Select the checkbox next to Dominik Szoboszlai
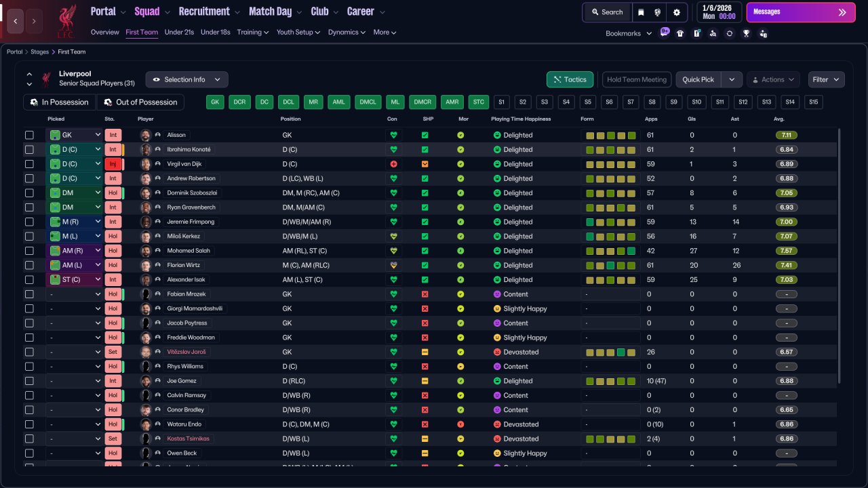Viewport: 868px width, 488px height. tap(29, 193)
